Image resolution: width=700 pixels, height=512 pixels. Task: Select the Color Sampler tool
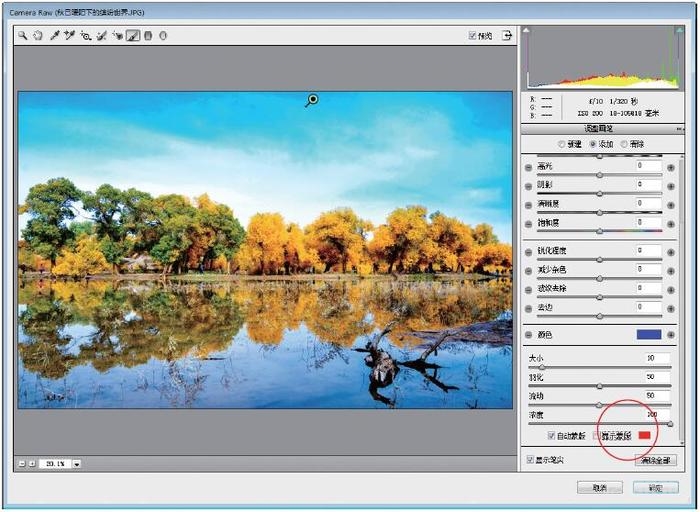pos(70,35)
